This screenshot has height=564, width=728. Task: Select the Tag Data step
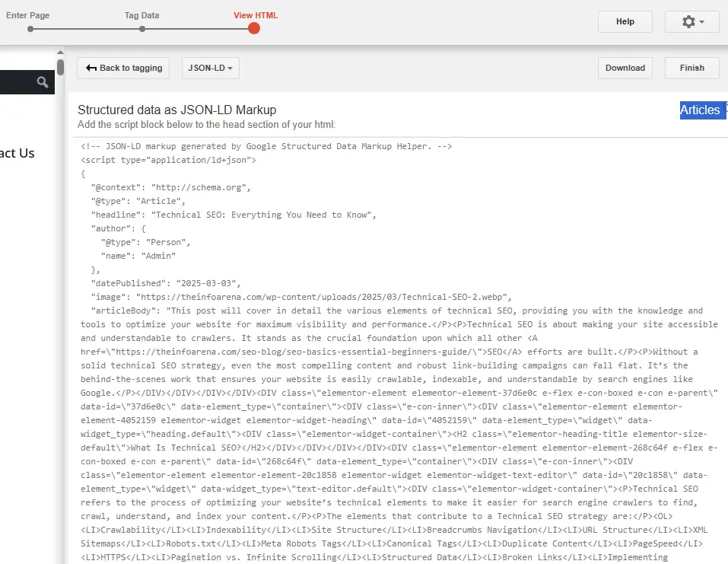[141, 15]
